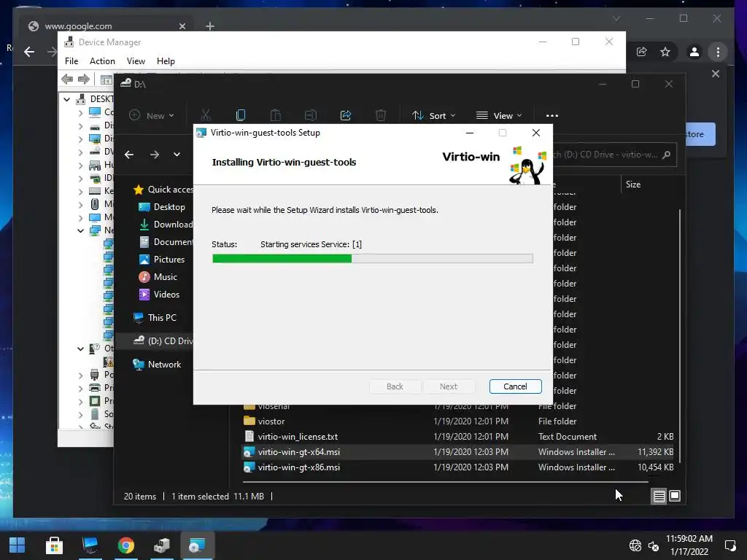
Task: Go back in File Explorer navigation
Action: 129,155
